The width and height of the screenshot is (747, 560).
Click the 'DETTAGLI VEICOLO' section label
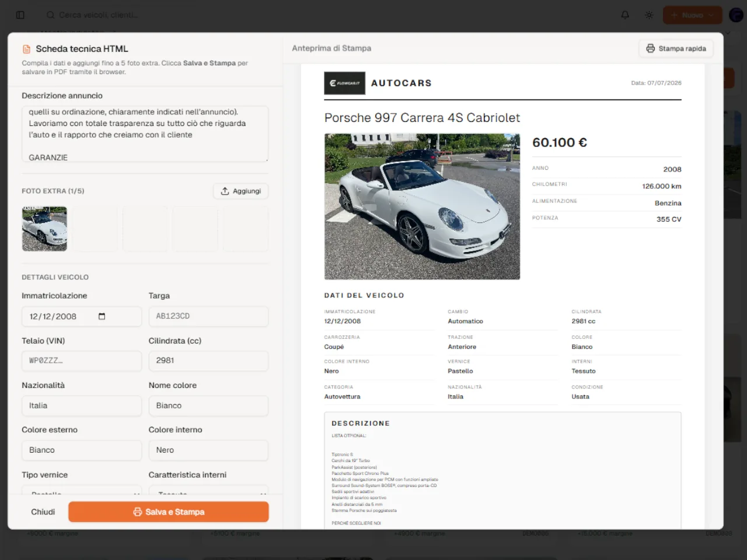click(55, 277)
